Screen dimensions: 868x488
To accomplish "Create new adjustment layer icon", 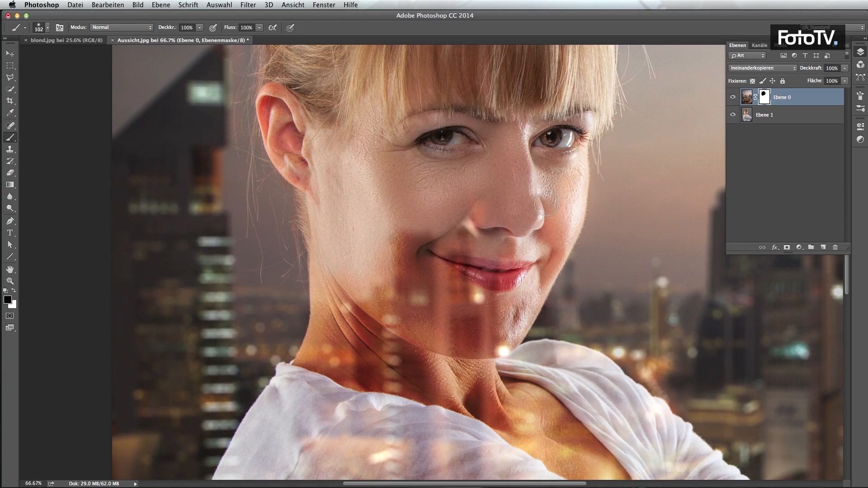I will pyautogui.click(x=799, y=247).
